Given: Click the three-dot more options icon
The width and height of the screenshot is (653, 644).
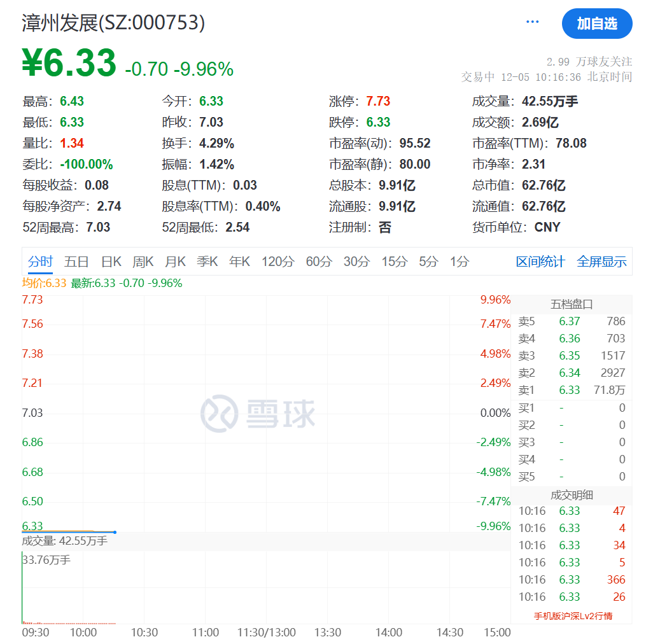Looking at the screenshot, I should pyautogui.click(x=532, y=22).
